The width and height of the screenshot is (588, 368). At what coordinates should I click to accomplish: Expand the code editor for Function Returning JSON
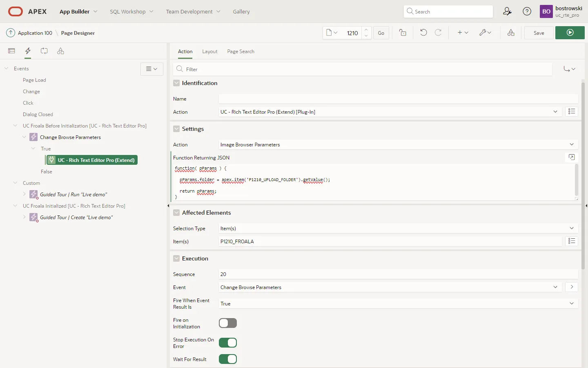point(572,157)
